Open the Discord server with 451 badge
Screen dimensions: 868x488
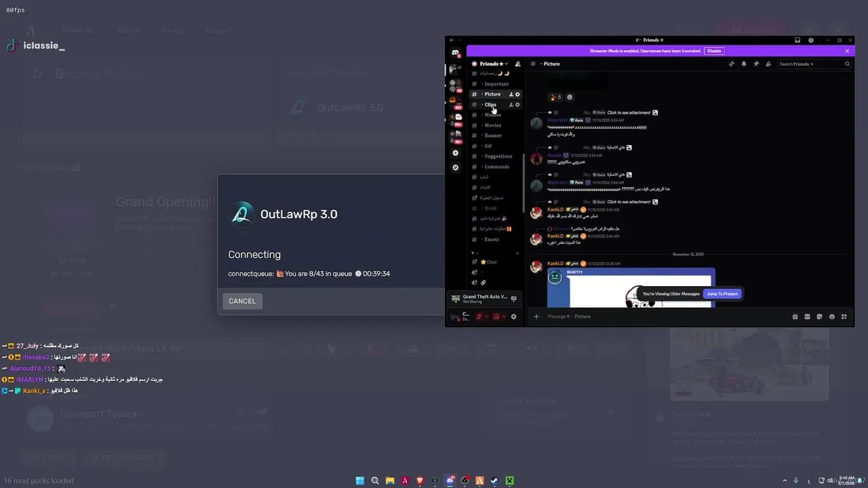pyautogui.click(x=455, y=102)
